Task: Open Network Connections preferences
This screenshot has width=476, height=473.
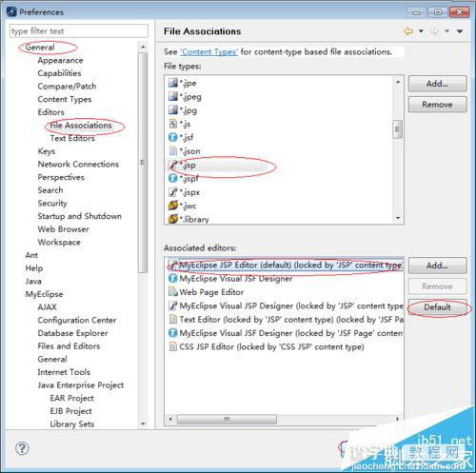Action: [78, 165]
